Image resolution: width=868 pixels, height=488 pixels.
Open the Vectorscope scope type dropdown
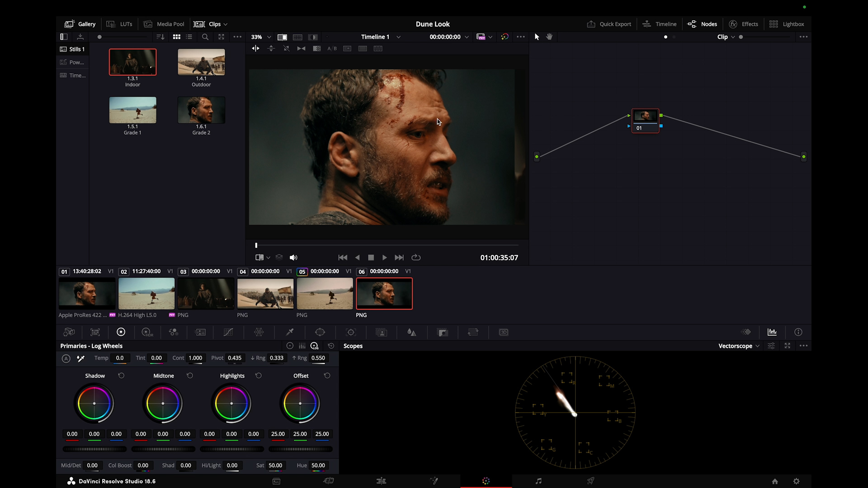[x=739, y=346]
